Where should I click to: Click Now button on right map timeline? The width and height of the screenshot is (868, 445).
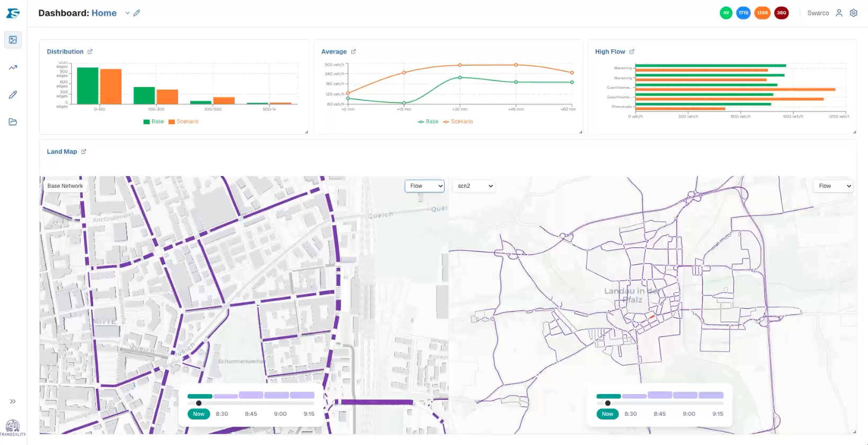607,414
